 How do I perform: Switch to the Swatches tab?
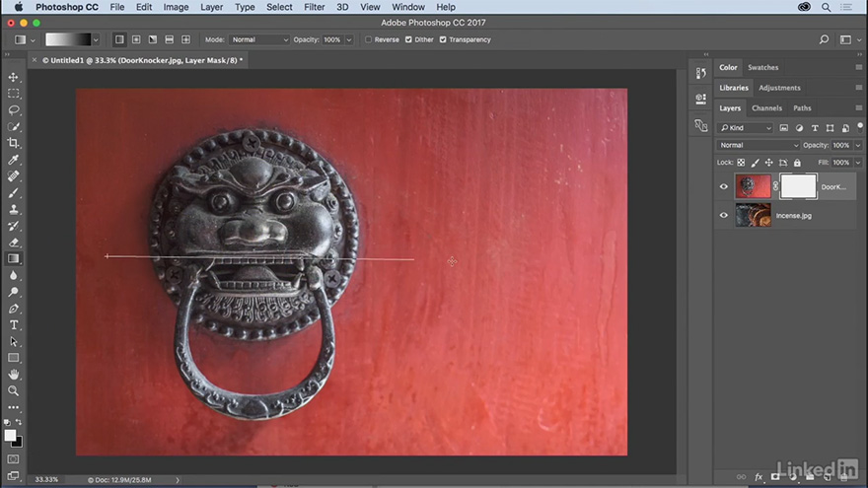[762, 67]
